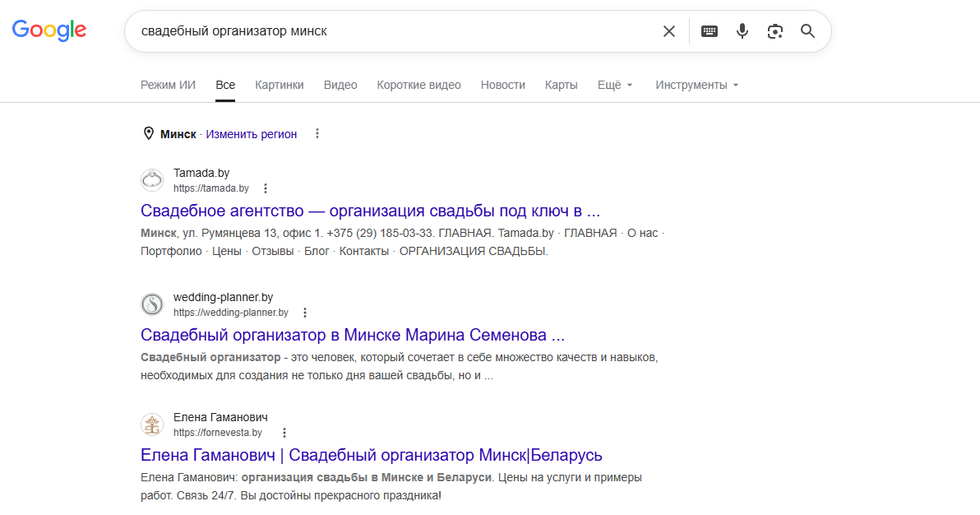Click snippet mentioning Связь 24/7
Screen dimensions: 980x515
tap(391, 486)
